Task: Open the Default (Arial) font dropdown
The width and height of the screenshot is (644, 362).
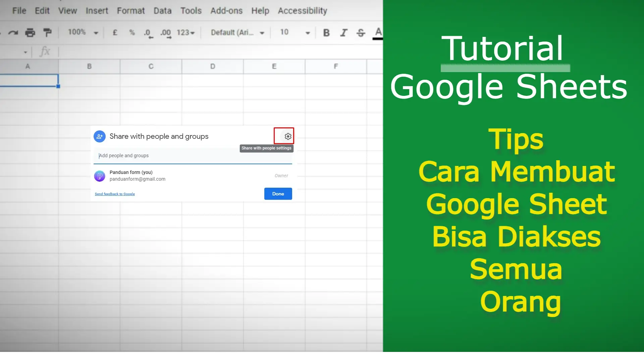Action: click(237, 33)
